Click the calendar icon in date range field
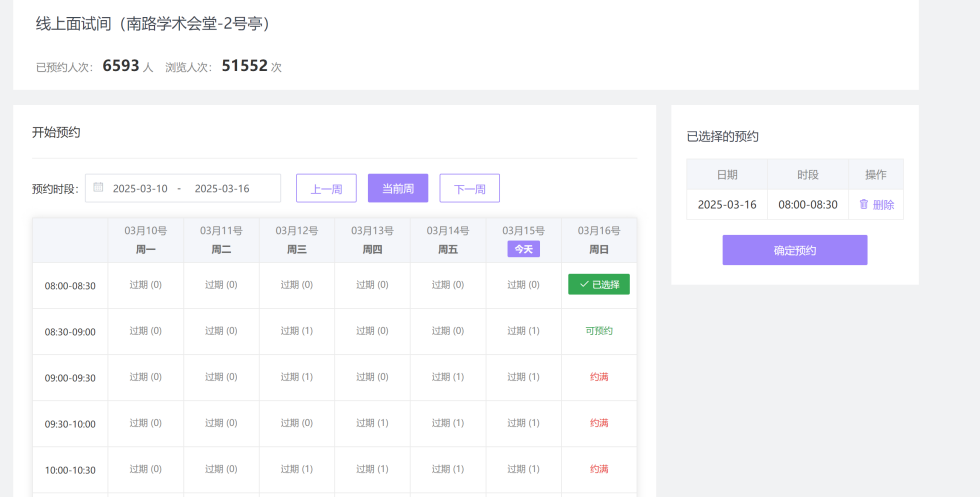The width and height of the screenshot is (980, 497). tap(98, 187)
